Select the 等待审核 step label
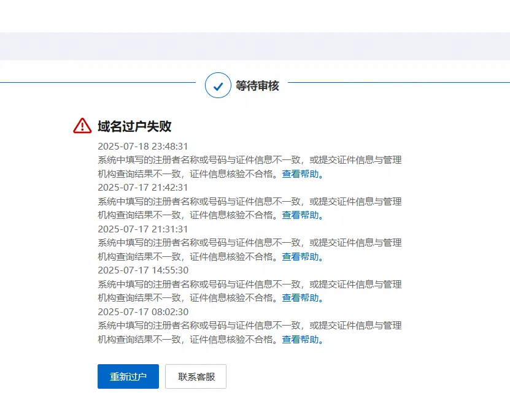This screenshot has height=420, width=510. pyautogui.click(x=257, y=86)
